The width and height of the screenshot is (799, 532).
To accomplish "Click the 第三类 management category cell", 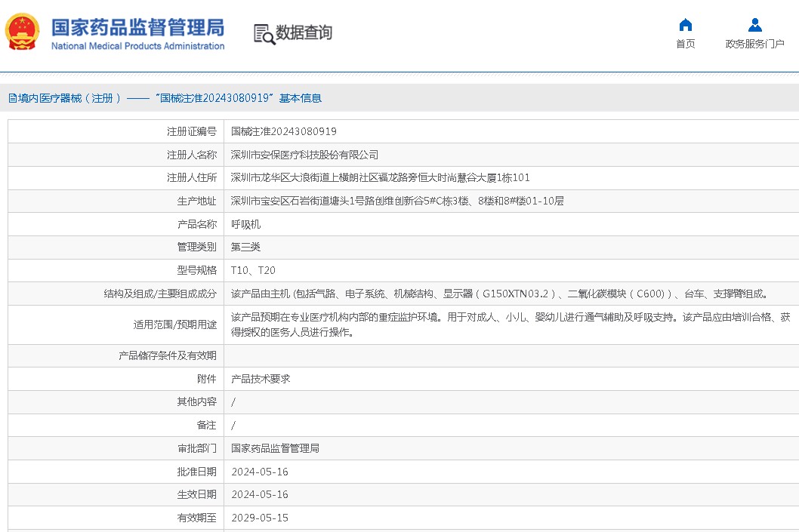I will click(511, 247).
